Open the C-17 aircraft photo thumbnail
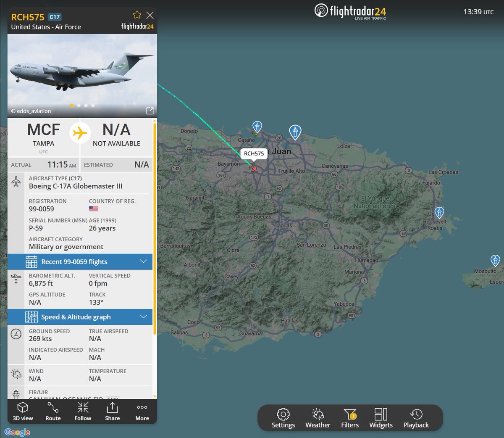The image size is (504, 438). coord(82,76)
